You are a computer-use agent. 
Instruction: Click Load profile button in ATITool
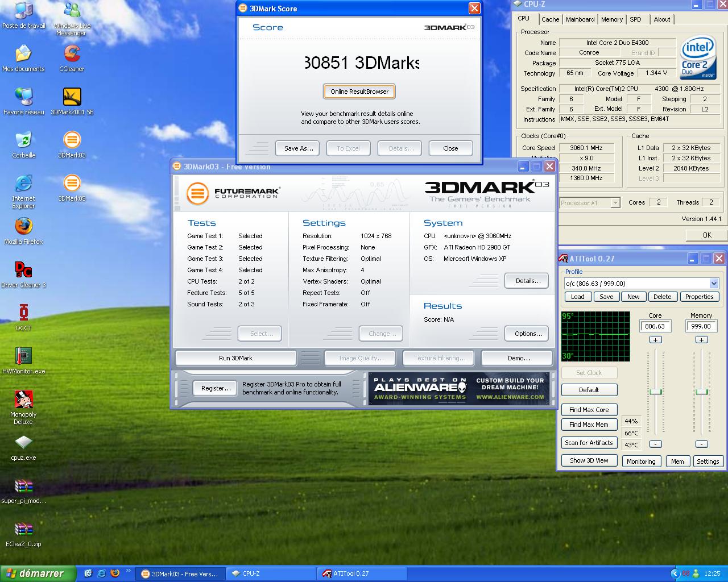click(577, 297)
